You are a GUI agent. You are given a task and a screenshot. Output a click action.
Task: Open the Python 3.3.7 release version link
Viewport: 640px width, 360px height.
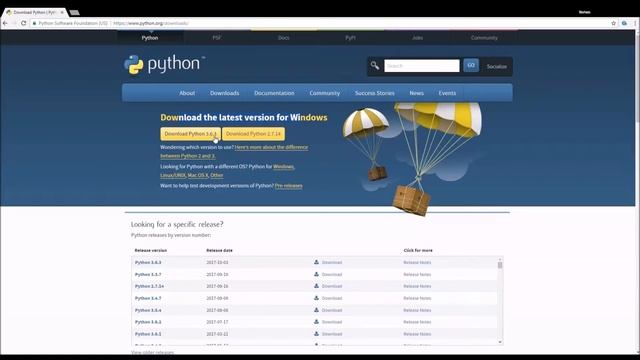(148, 274)
